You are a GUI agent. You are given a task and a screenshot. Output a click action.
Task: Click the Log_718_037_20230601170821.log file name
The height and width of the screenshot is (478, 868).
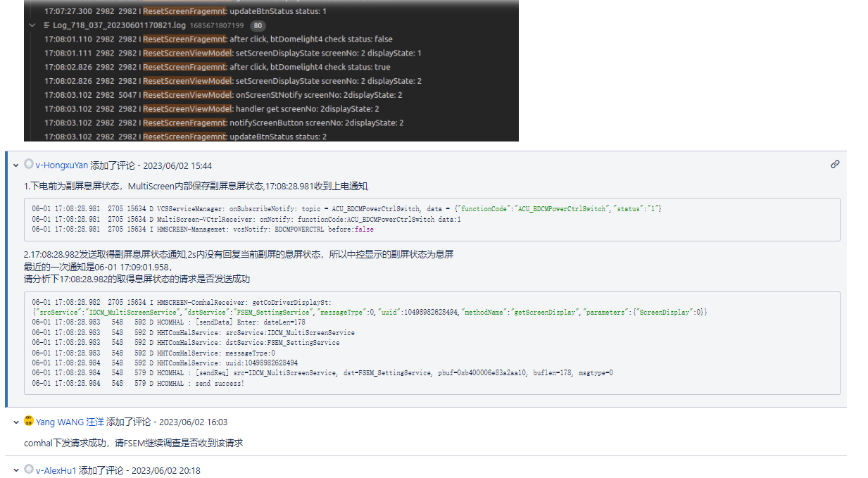tap(120, 25)
